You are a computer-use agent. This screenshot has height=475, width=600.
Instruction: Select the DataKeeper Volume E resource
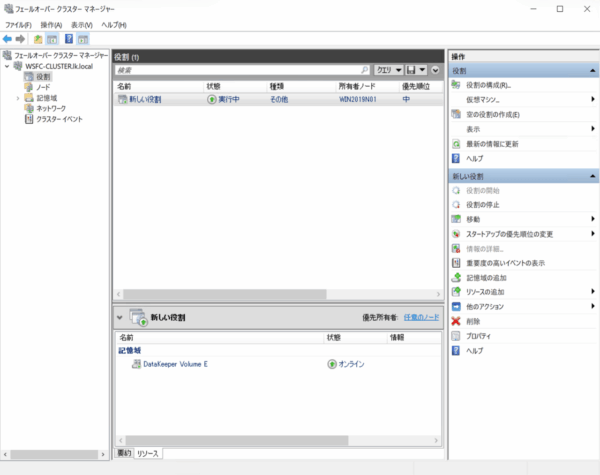point(175,364)
